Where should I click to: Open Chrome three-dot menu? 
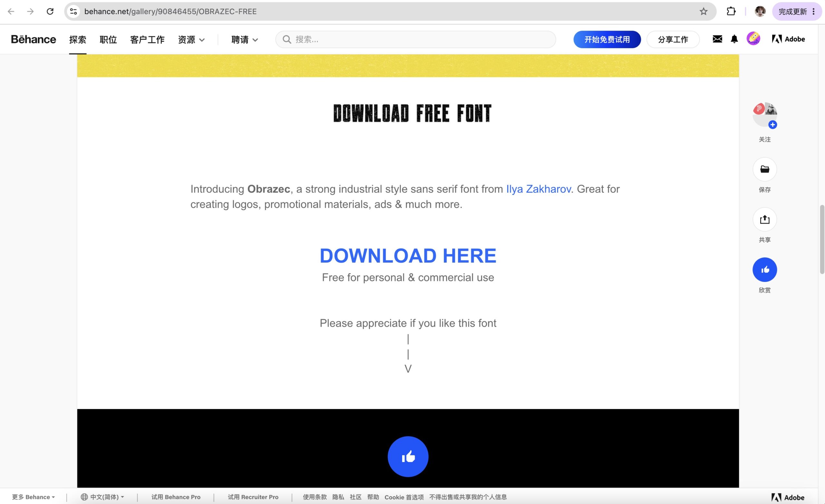point(814,11)
